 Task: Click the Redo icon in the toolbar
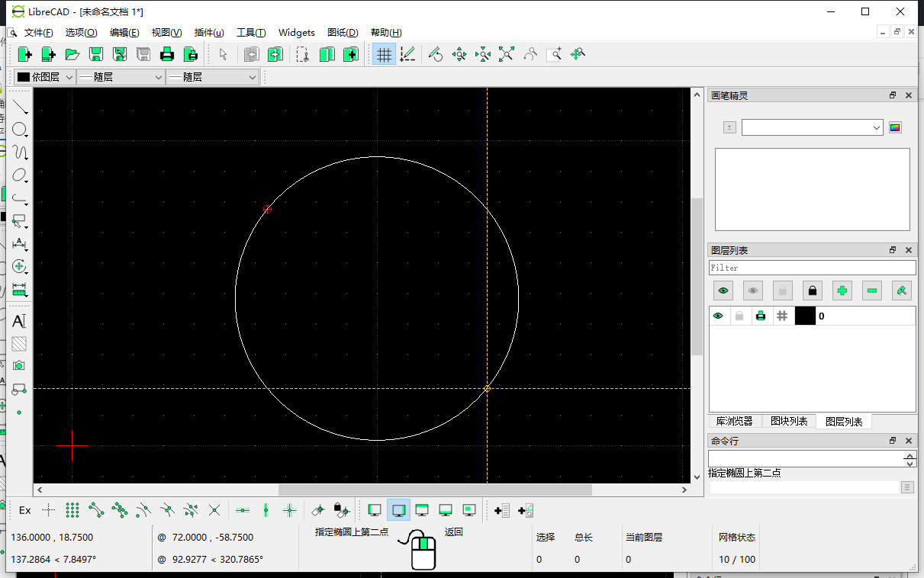coord(275,54)
